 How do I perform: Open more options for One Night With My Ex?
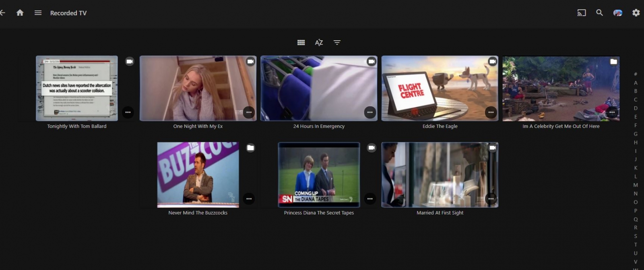[x=249, y=112]
